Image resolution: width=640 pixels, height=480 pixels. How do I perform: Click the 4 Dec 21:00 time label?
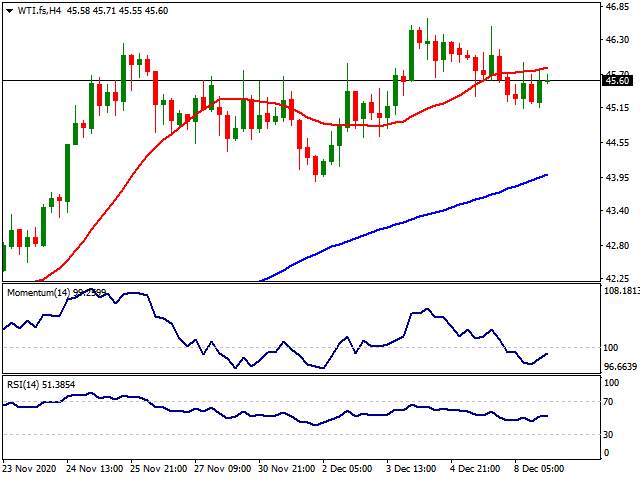[476, 468]
